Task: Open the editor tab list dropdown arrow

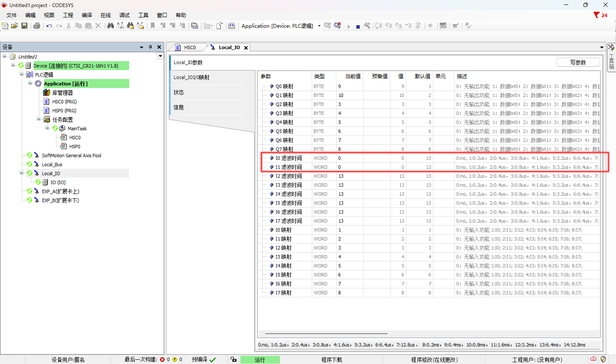Action: 601,47
